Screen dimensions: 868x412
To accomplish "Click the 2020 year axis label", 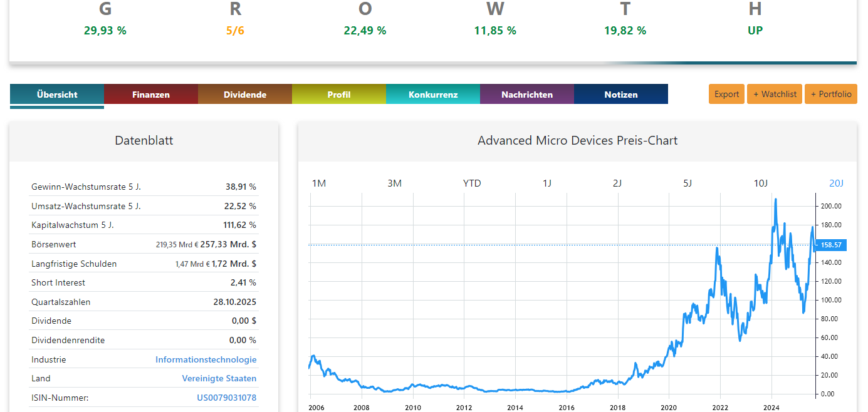I will click(x=669, y=407).
